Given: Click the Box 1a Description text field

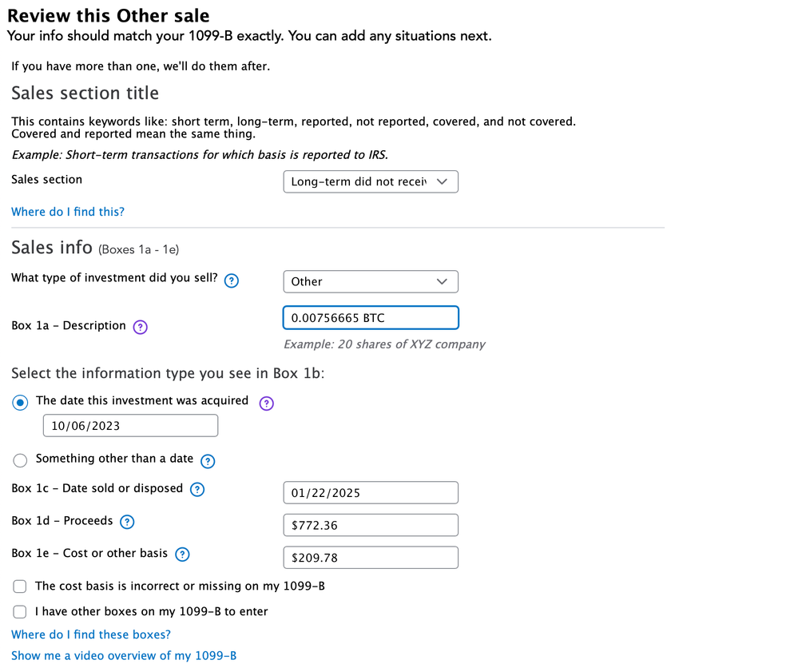Looking at the screenshot, I should coord(371,318).
